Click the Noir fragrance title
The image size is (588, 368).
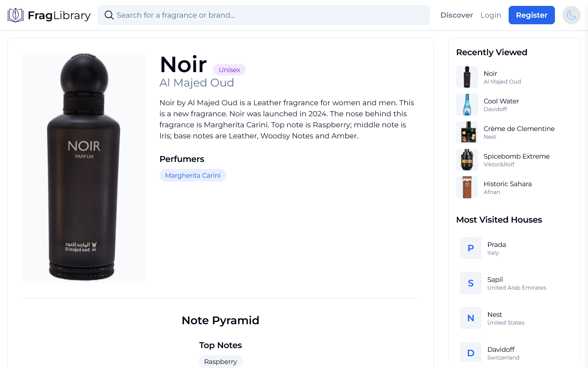[x=183, y=64]
